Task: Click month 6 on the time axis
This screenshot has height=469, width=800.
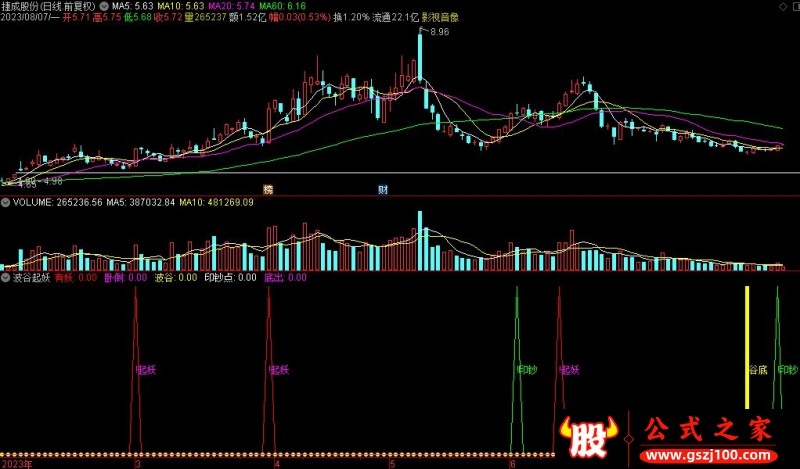Action: pos(513,464)
